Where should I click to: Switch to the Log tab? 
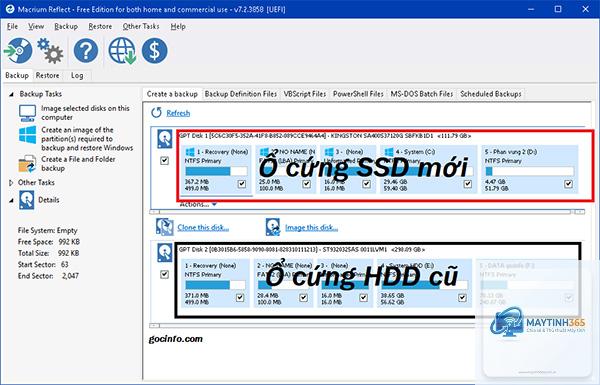click(x=77, y=75)
